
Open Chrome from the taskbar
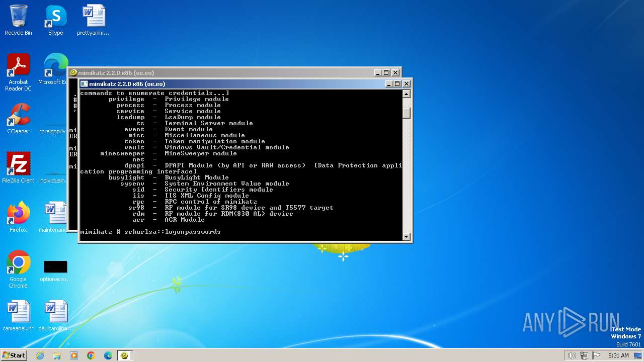coord(91,355)
